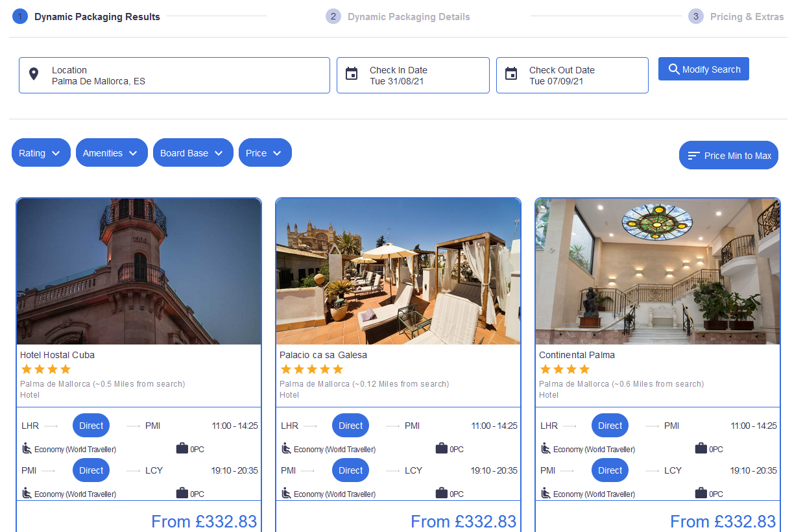Toggle the Direct badge on Continental Palma return flight
The width and height of the screenshot is (792, 532).
pos(610,470)
